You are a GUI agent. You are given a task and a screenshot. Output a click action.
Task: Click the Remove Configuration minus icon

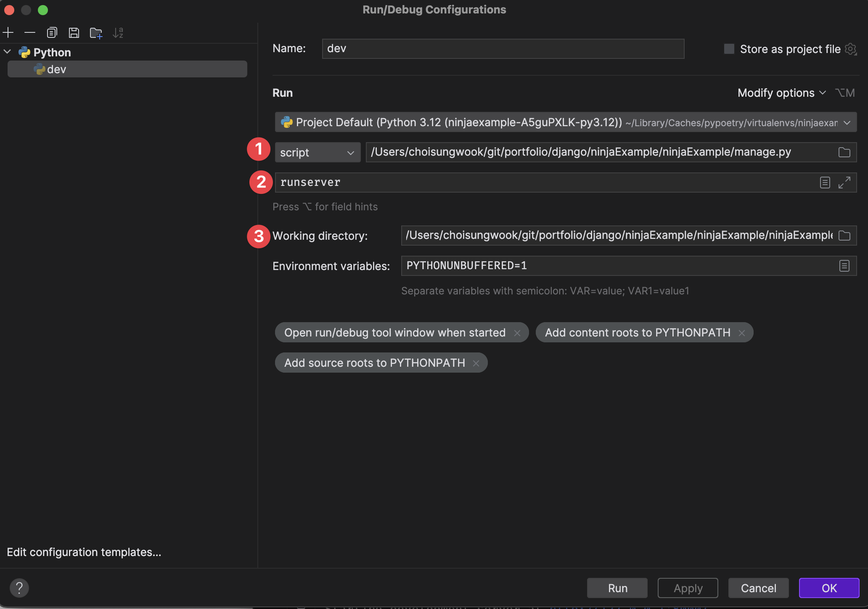coord(30,32)
